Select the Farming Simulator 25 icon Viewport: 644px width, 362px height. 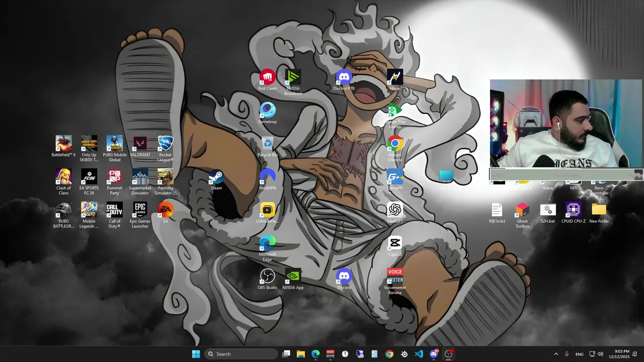coord(166,182)
